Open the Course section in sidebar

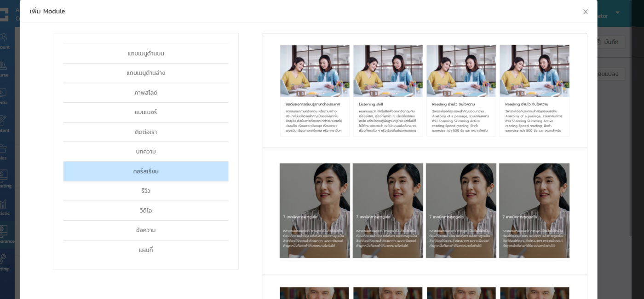pyautogui.click(x=5, y=68)
